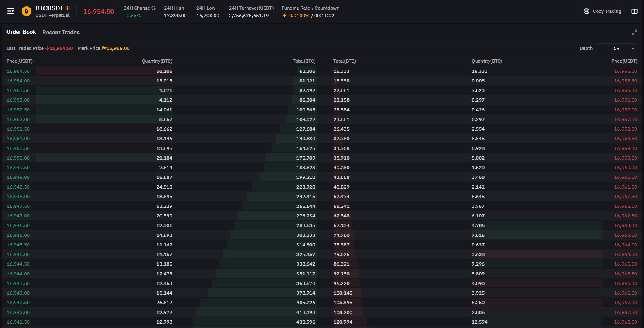
Task: Select ask price 16,956.50
Action: pos(626,100)
